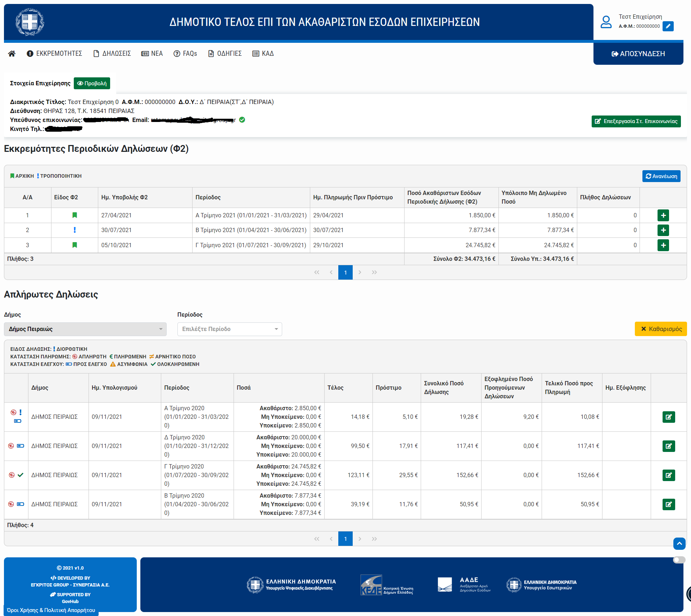
Task: Click green bookmark icon in row 1
Action: (74, 215)
